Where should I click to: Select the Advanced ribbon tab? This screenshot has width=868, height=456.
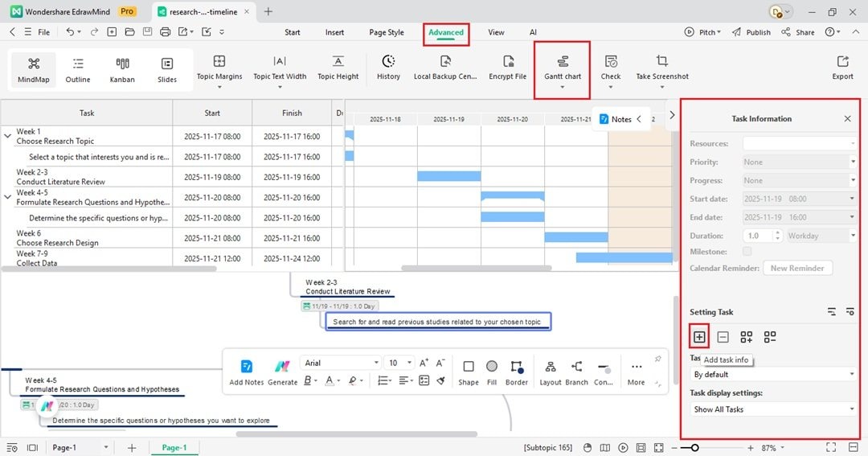(x=445, y=32)
